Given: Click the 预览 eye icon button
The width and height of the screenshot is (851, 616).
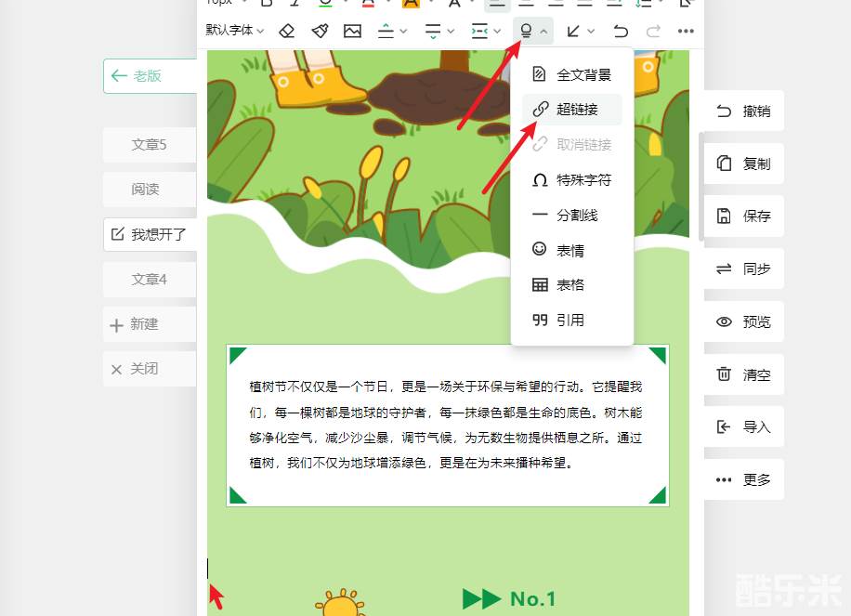Looking at the screenshot, I should (x=743, y=321).
